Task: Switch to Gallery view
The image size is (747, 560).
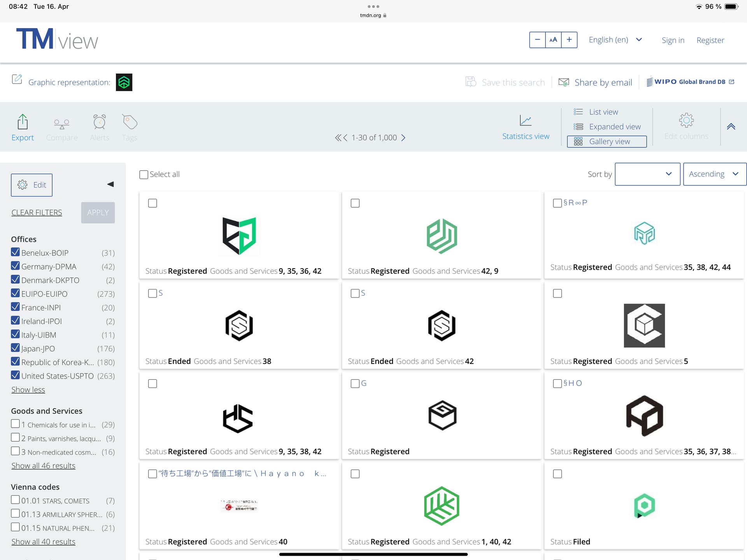Action: (x=607, y=141)
